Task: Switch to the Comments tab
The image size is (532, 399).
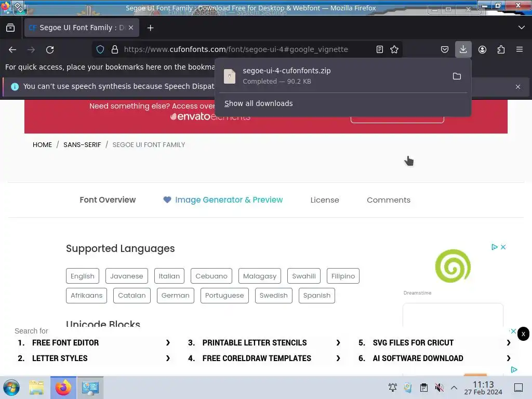Action: click(x=389, y=200)
